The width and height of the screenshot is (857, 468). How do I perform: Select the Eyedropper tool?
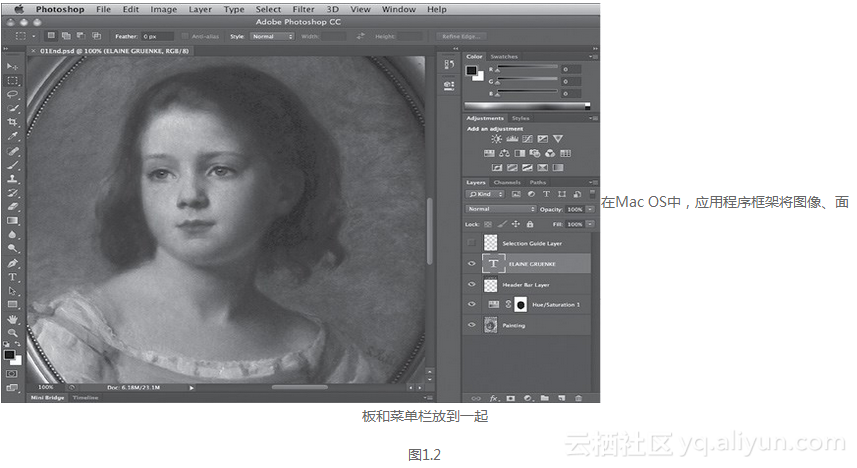(x=12, y=136)
